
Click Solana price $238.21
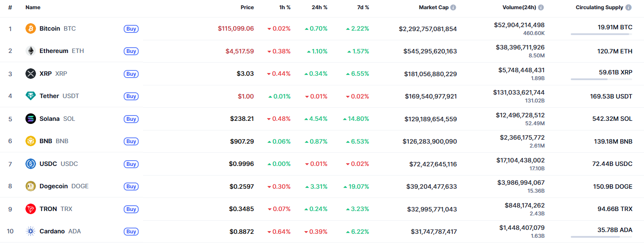pyautogui.click(x=242, y=119)
